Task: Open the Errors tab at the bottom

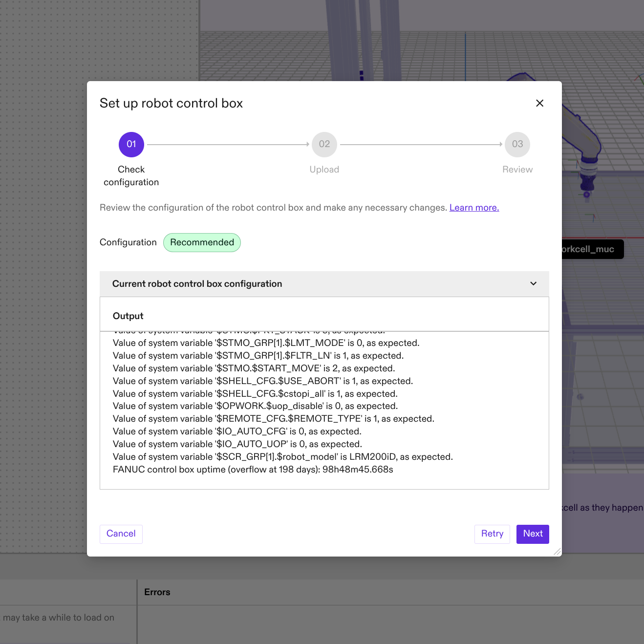Action: pyautogui.click(x=157, y=592)
